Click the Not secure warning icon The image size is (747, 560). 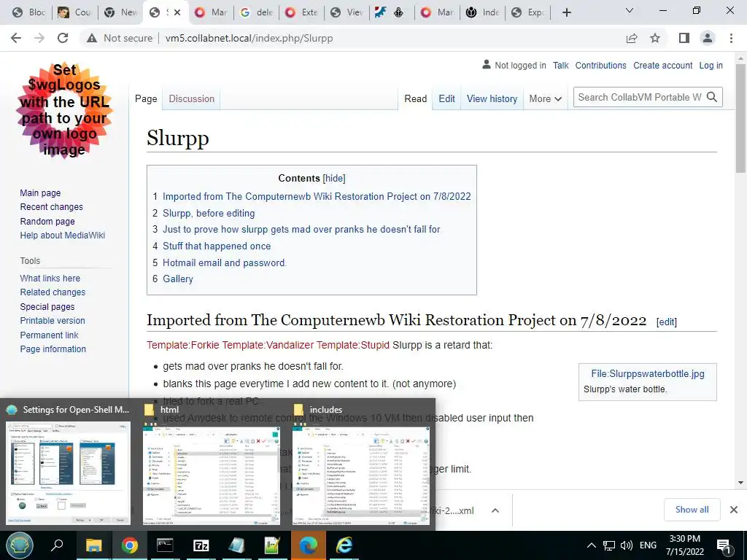click(x=92, y=38)
